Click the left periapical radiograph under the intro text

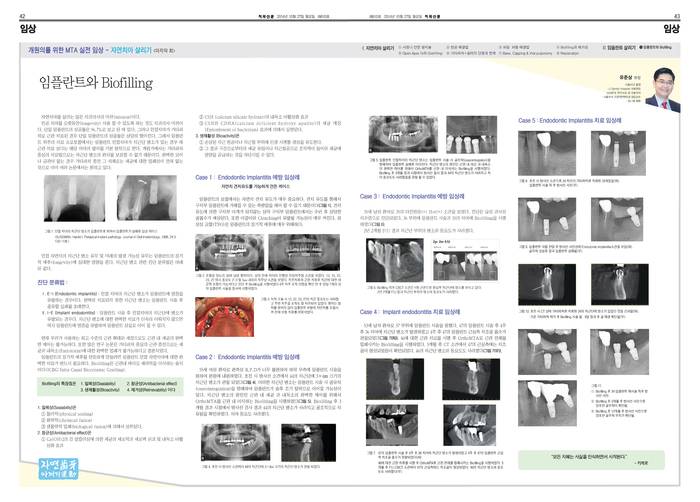pyautogui.click(x=75, y=198)
